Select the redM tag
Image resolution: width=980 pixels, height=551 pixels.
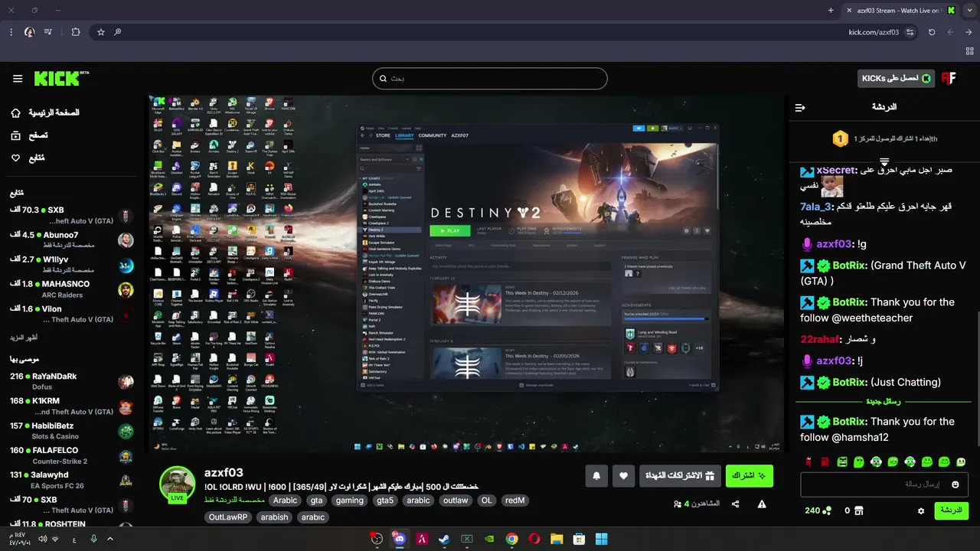514,500
